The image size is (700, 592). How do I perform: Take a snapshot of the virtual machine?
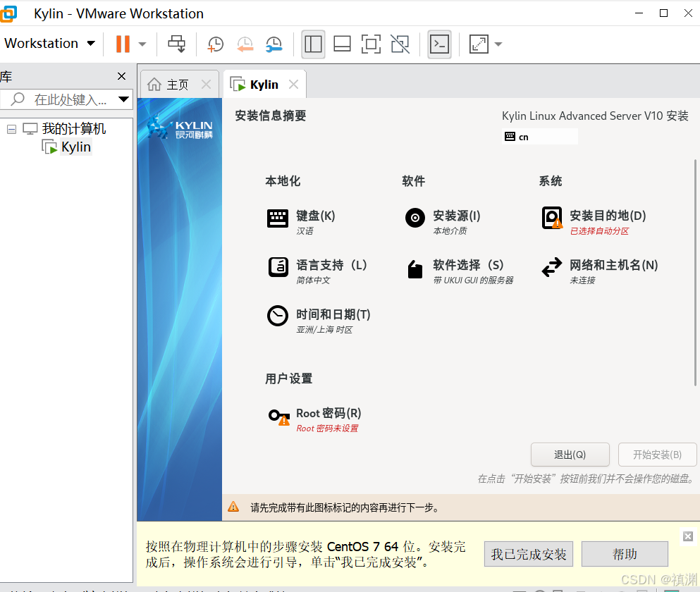[216, 44]
